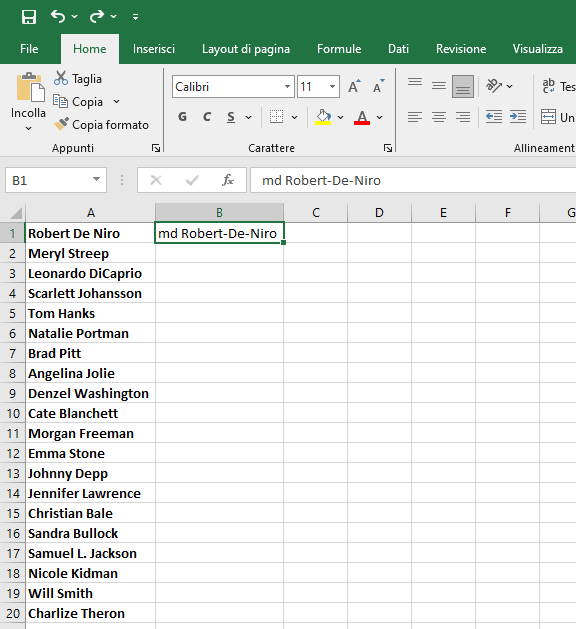Open the Insert Function fx icon
Image resolution: width=576 pixels, height=629 pixels.
point(228,181)
